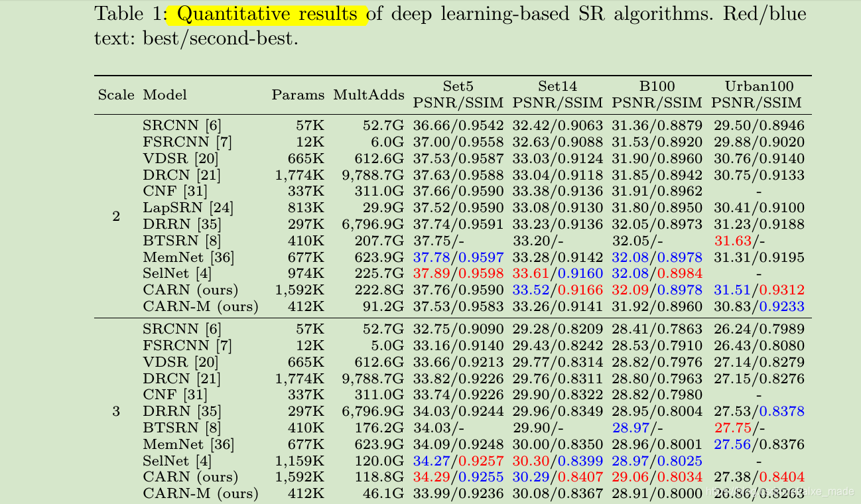Viewport: 861px width, 504px height.
Task: Click the "36.66/0.9542" Set5 result
Action: (x=458, y=125)
